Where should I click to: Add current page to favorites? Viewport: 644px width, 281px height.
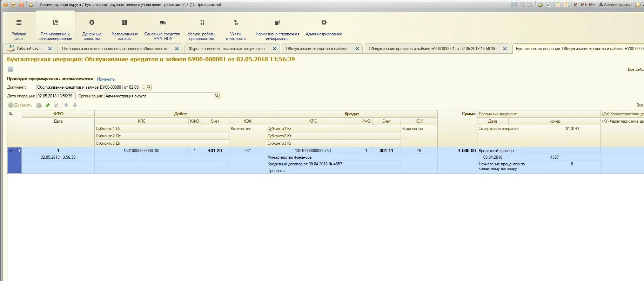coord(540,5)
